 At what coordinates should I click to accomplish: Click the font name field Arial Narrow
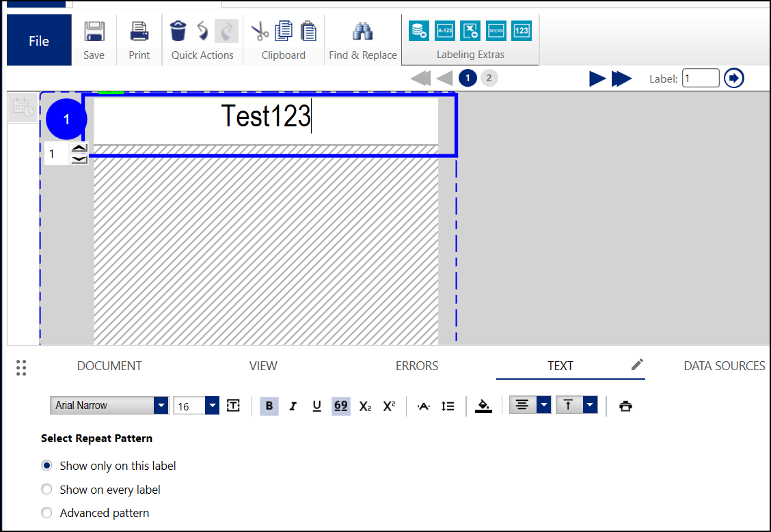tap(102, 405)
